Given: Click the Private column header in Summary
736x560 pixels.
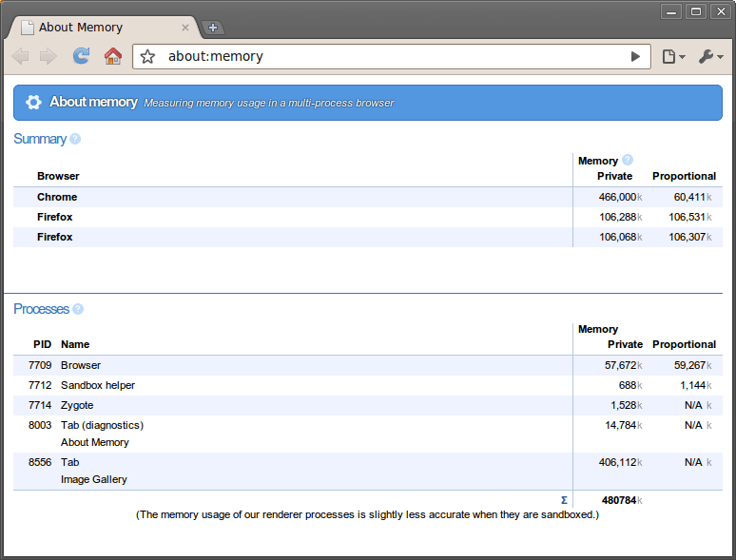Looking at the screenshot, I should click(615, 176).
